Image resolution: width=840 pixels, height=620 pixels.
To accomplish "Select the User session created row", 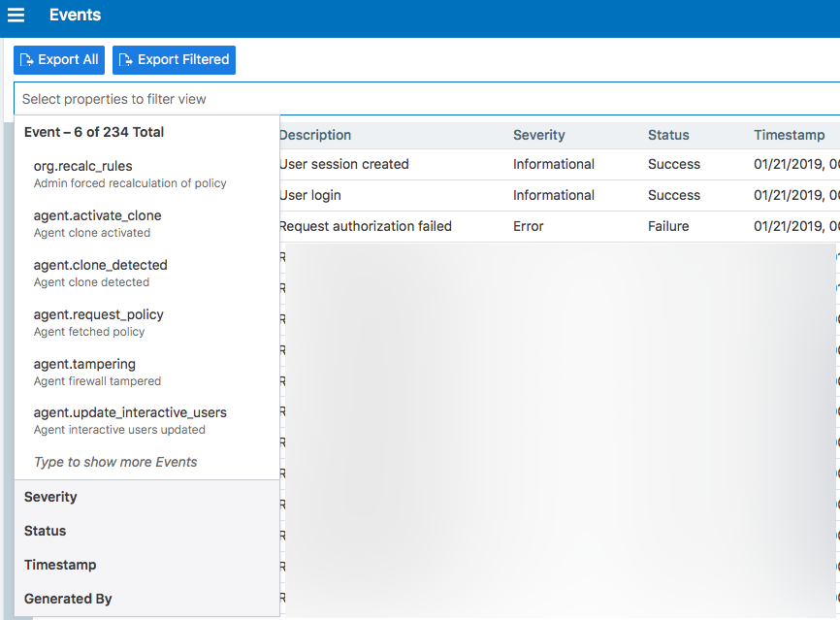I will tap(344, 164).
